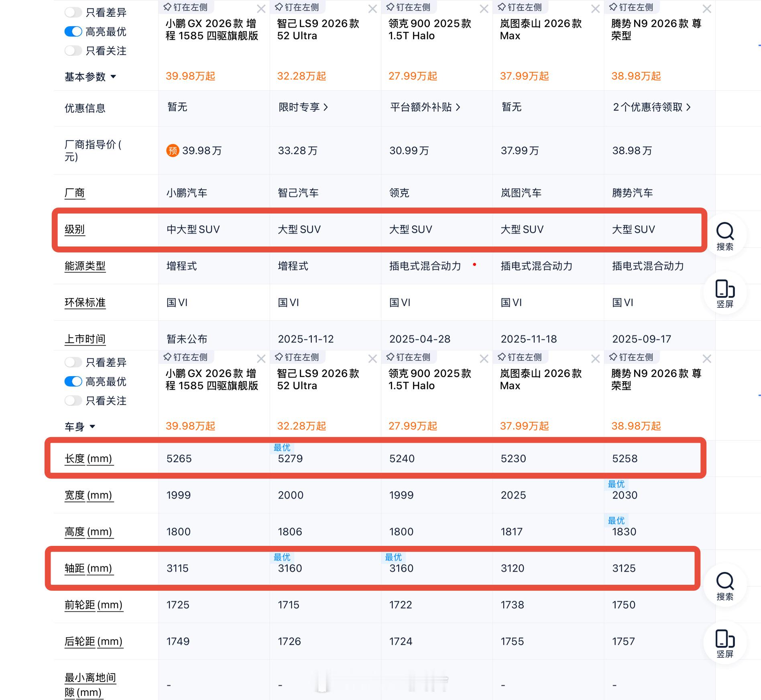Open 搜索 magnifier beside the 轴距 row
Screen dimensions: 761x700
(725, 586)
